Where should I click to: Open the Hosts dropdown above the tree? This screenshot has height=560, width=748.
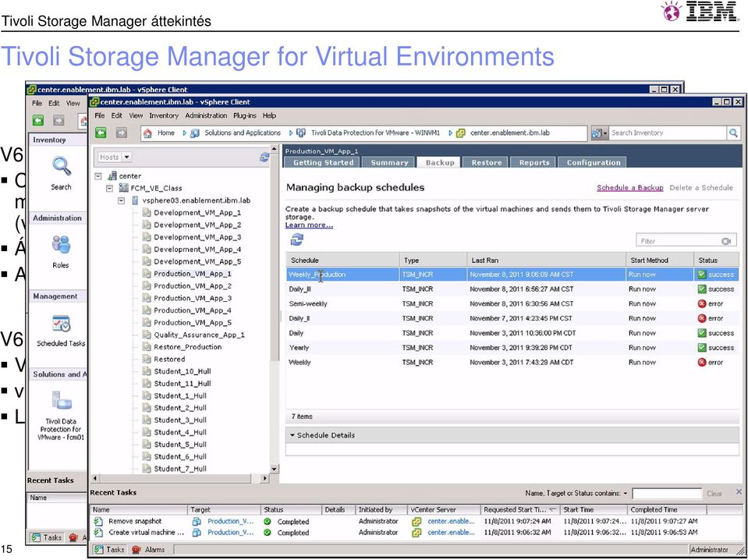coord(127,157)
